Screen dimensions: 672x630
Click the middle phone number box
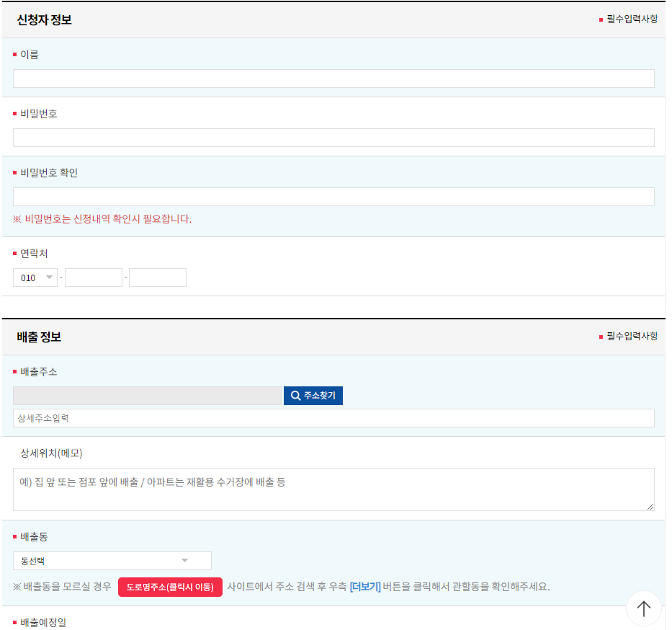[93, 277]
